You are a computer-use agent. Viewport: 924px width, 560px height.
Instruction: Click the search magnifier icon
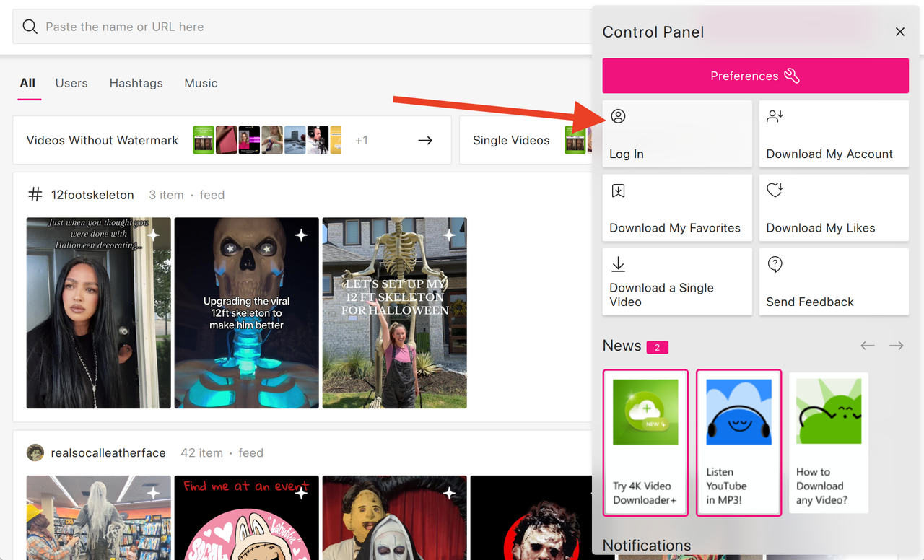[x=30, y=27]
